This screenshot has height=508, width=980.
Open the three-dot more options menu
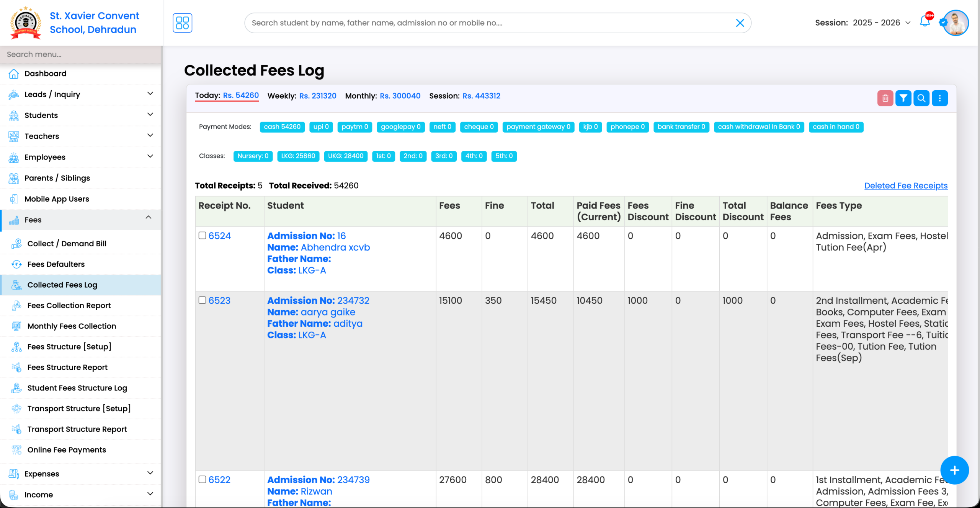click(x=939, y=98)
